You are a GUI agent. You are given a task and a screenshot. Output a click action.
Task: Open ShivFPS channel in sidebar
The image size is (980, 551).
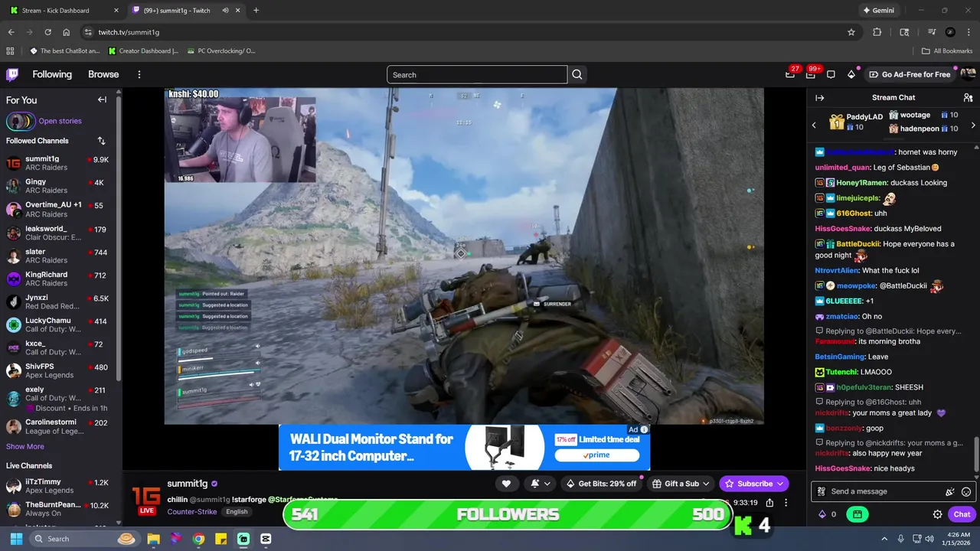(x=58, y=370)
